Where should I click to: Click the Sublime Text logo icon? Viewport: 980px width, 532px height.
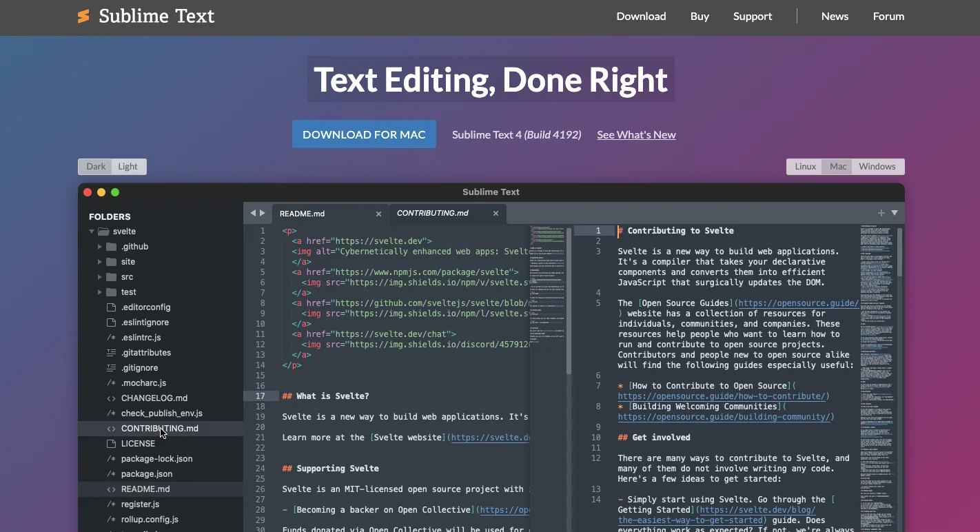click(83, 15)
